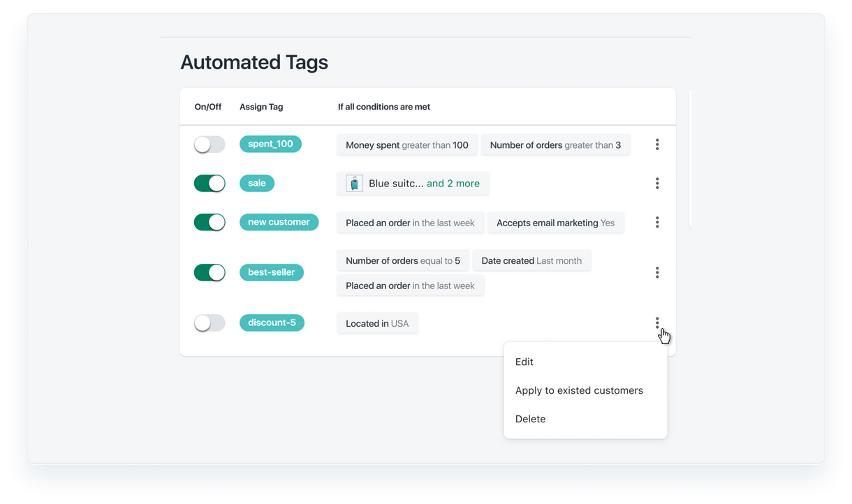
Task: Expand the "and 2 more" products link
Action: click(453, 184)
